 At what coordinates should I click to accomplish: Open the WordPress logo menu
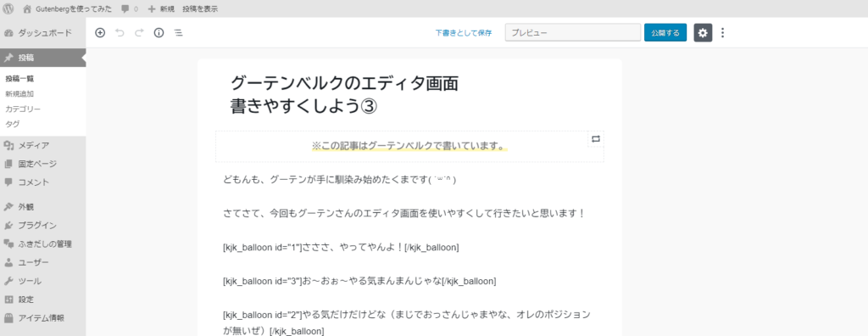click(8, 8)
